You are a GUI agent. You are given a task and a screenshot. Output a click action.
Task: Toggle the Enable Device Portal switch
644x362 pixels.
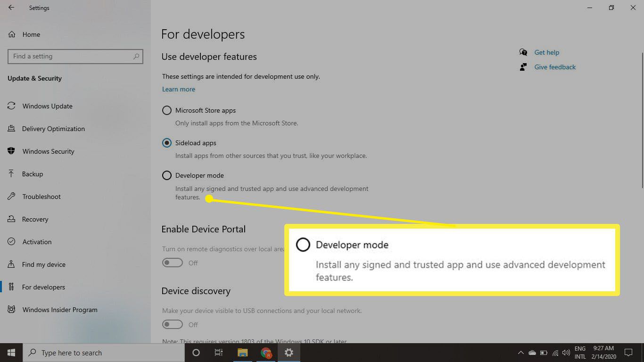coord(173,263)
